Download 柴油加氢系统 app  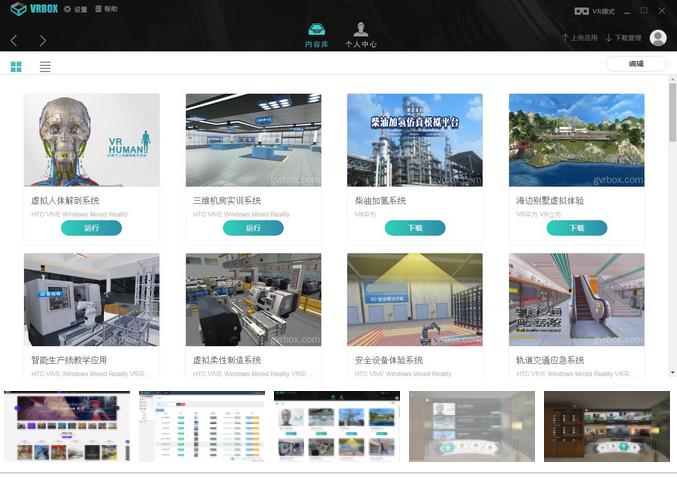click(415, 228)
